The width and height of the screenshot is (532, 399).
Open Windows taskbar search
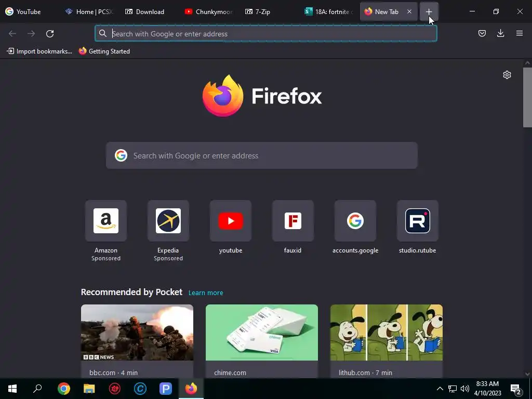click(37, 389)
